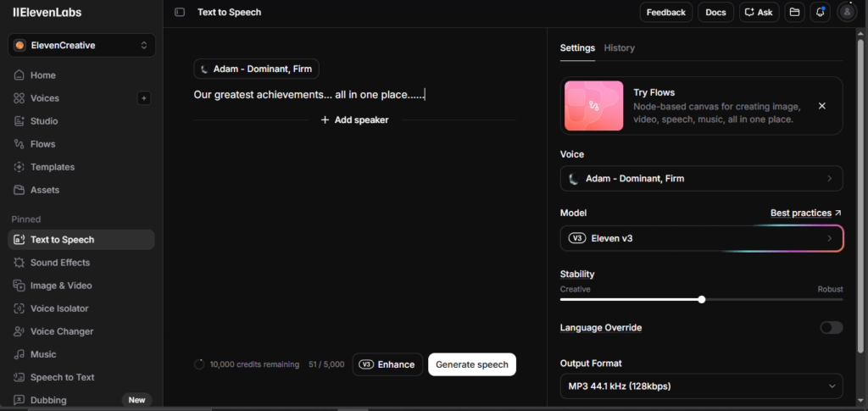The height and width of the screenshot is (411, 868).
Task: Click the Voice Isolator icon
Action: (19, 308)
